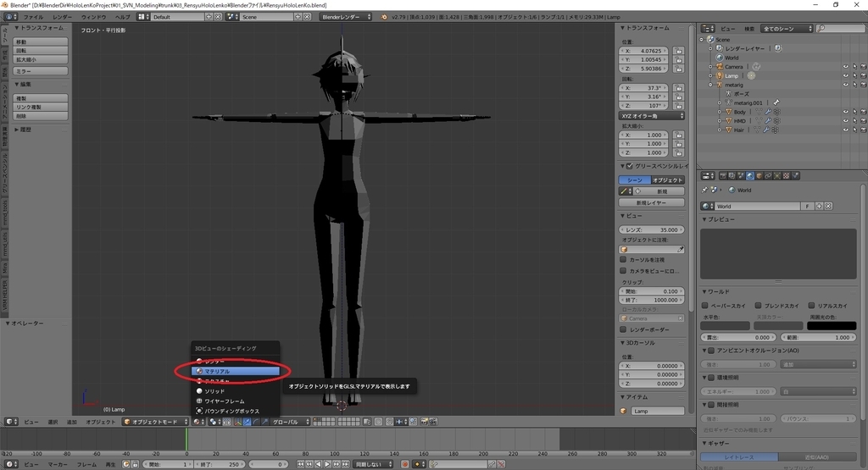The width and height of the screenshot is (868, 470).
Task: Click the World datablock name field
Action: 755,206
